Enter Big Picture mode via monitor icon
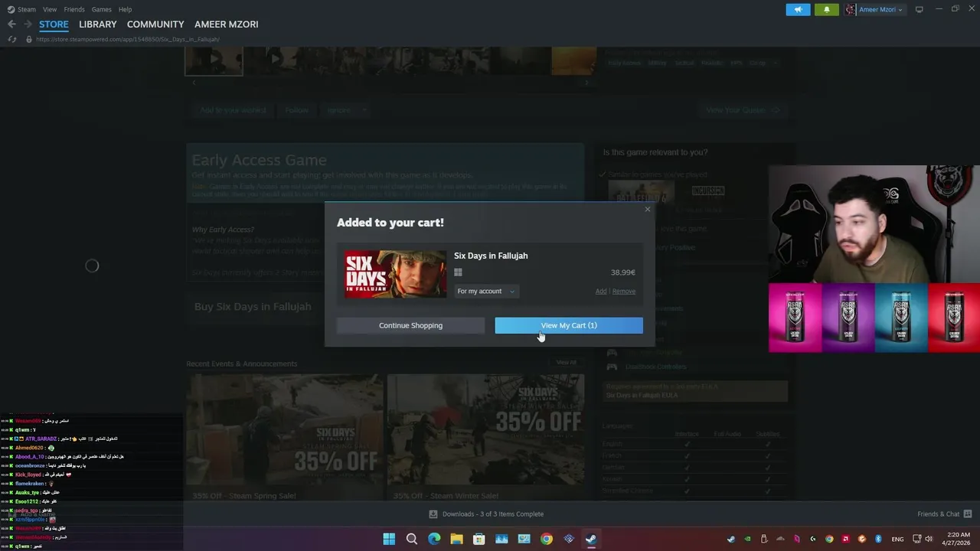Image resolution: width=980 pixels, height=551 pixels. [920, 9]
